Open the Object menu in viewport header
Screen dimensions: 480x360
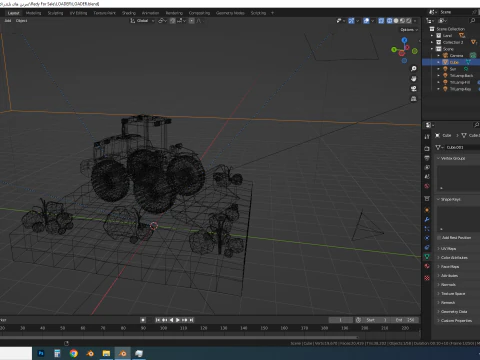(22, 21)
